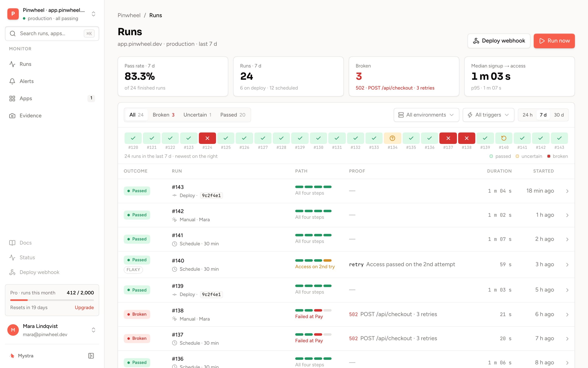Switch time range to 7 d

tap(543, 115)
